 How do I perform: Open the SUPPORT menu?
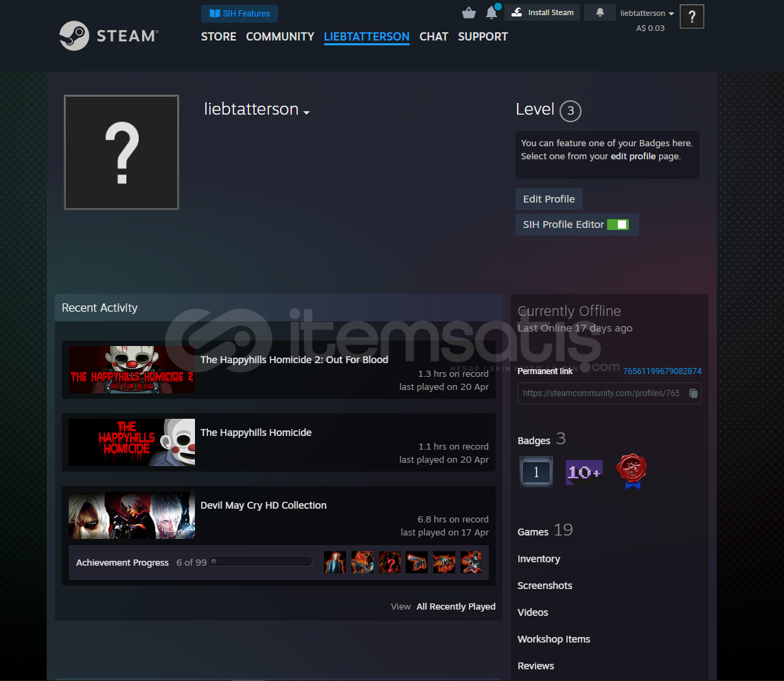tap(483, 36)
